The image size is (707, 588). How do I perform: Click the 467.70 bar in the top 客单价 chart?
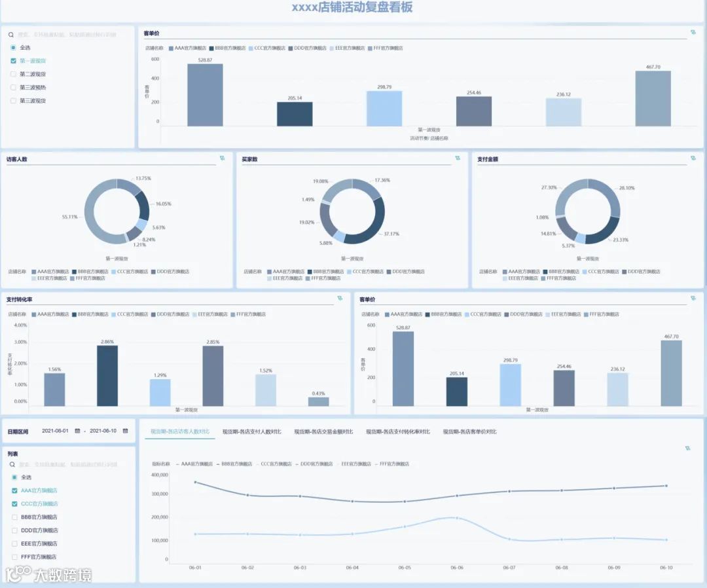[x=653, y=98]
